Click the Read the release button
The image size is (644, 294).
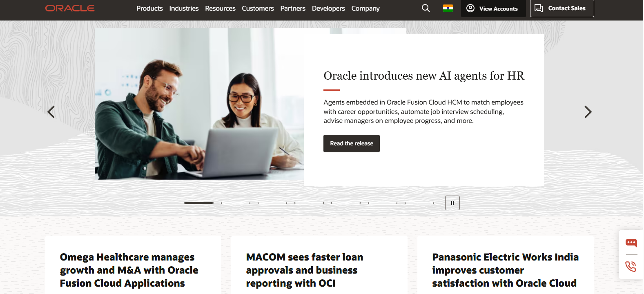(x=352, y=143)
